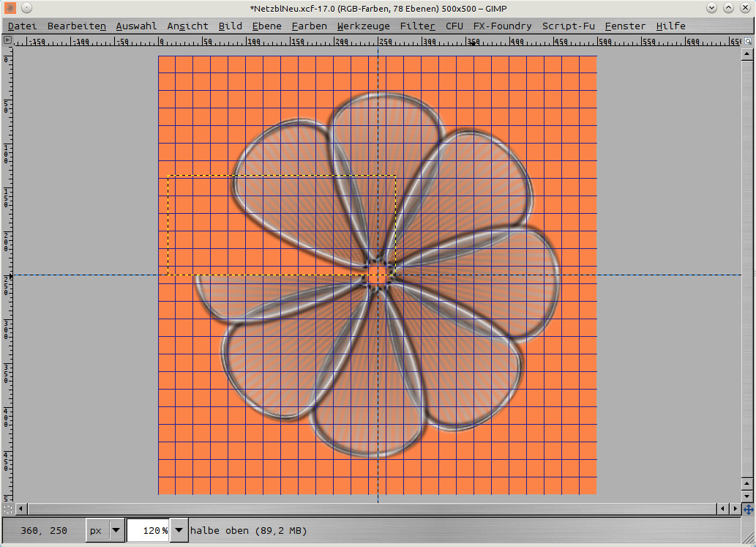Open the px unit dropdown in the status bar

point(105,530)
